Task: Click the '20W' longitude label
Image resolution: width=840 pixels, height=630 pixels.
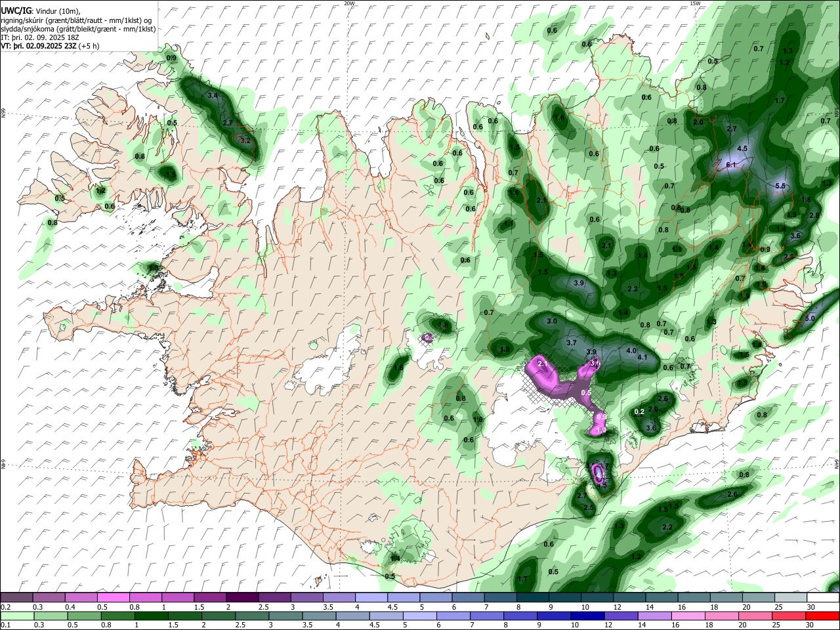Action: (349, 3)
